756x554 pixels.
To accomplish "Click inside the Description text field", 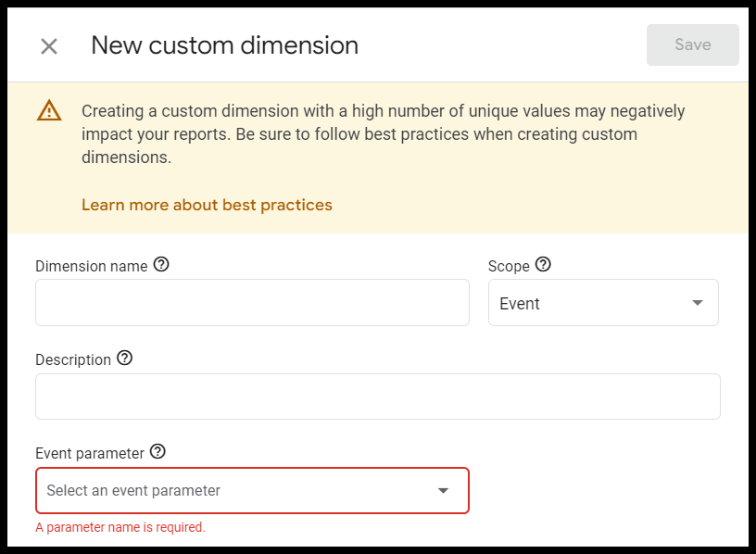I will pyautogui.click(x=377, y=396).
